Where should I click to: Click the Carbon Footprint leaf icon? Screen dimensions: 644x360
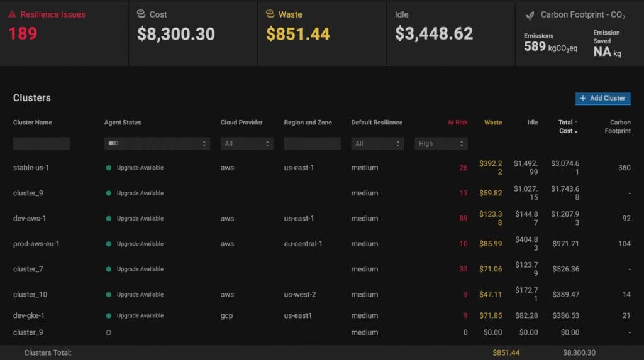(x=530, y=14)
